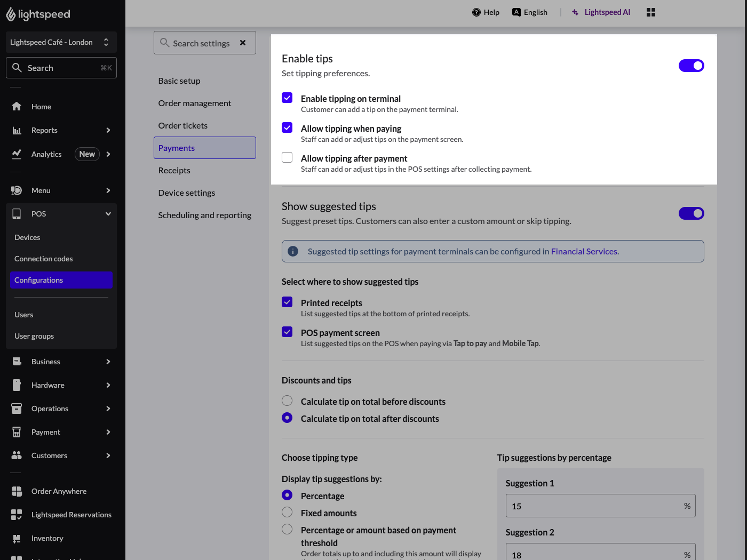Click the Home icon in the sidebar

point(17,107)
